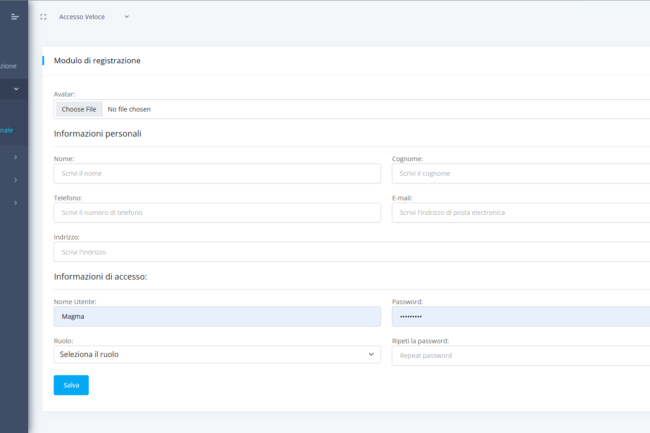This screenshot has height=433, width=650.
Task: Expand the first collapsed sidebar menu chevron
Action: click(15, 157)
